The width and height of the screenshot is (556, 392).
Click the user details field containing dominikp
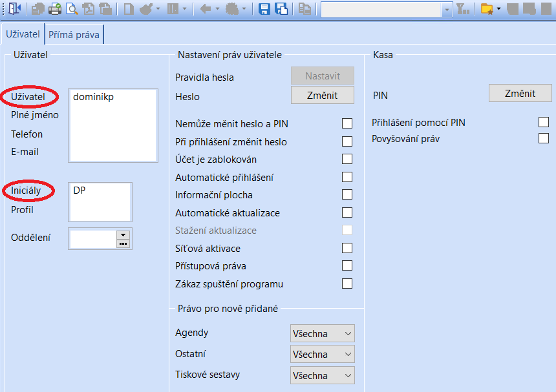point(113,125)
